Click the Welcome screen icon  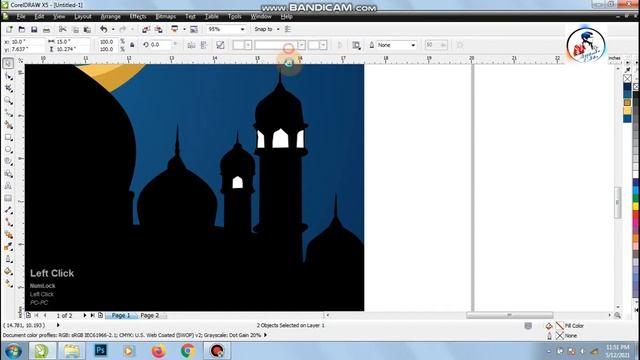[194, 29]
